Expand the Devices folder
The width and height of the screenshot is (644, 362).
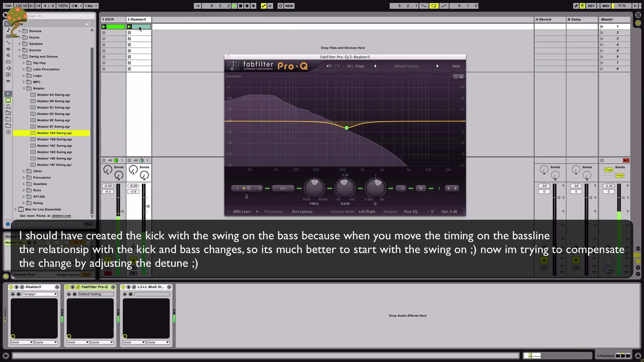(19, 31)
